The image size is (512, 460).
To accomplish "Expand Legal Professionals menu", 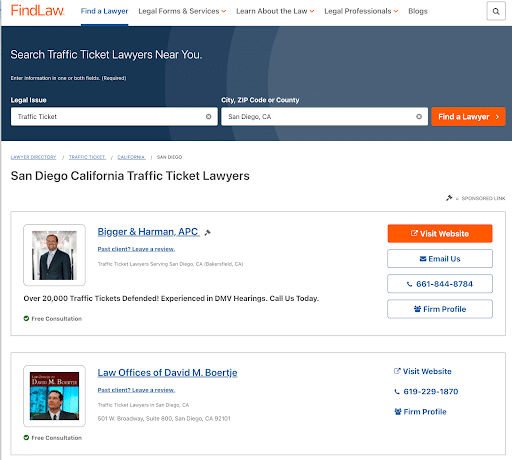I will coord(361,11).
